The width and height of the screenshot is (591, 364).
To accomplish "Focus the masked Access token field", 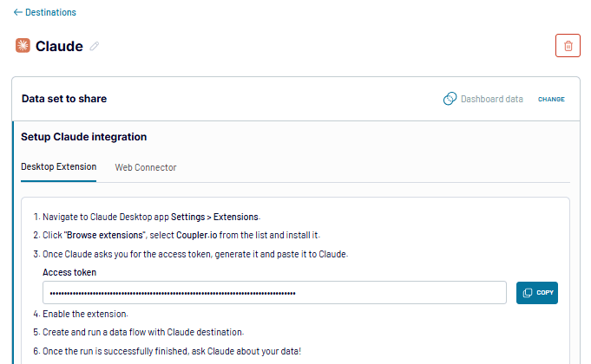I will point(276,293).
